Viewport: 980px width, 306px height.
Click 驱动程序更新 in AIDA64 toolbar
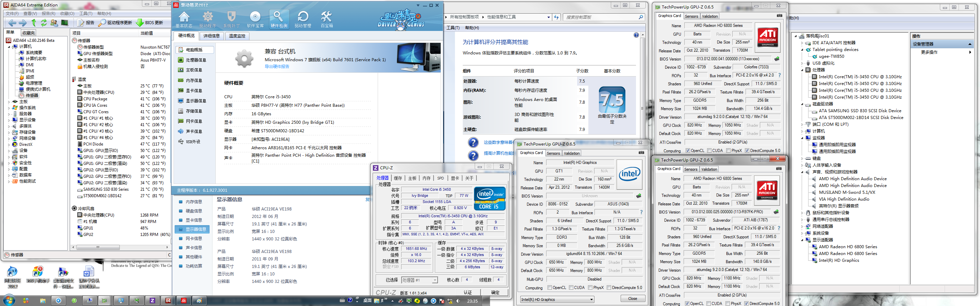(x=115, y=23)
